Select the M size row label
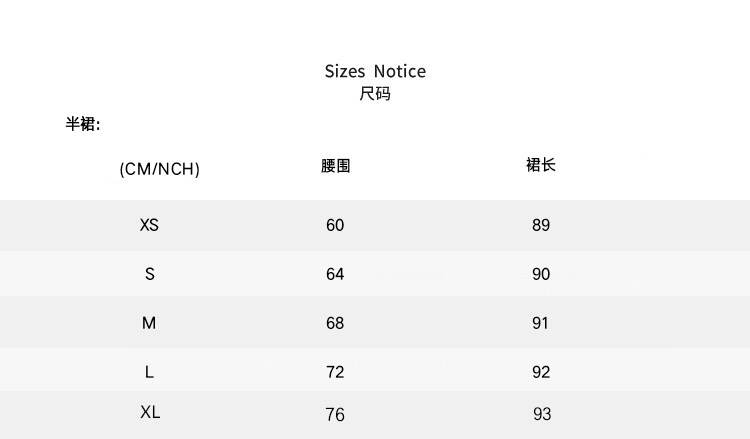 [x=150, y=323]
